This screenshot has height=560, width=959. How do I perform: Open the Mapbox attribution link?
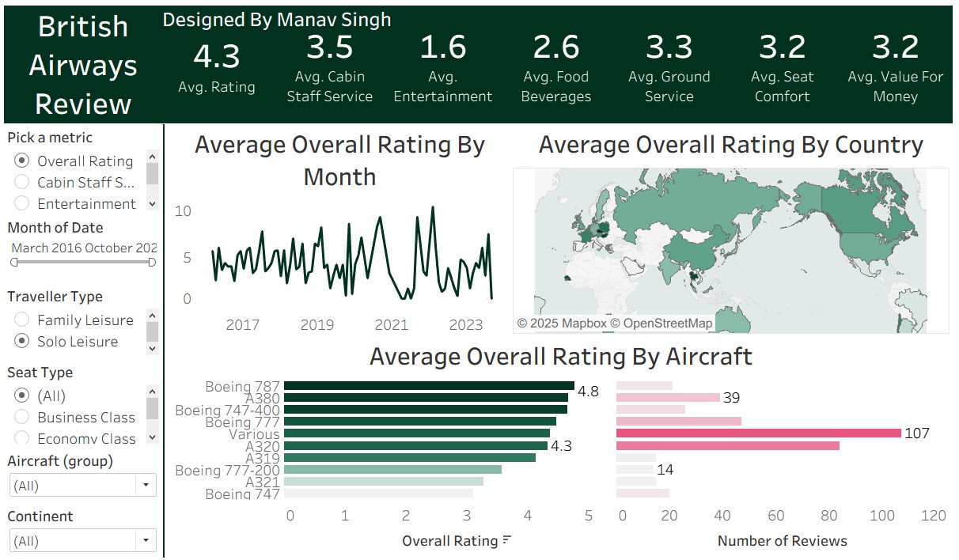pos(568,324)
